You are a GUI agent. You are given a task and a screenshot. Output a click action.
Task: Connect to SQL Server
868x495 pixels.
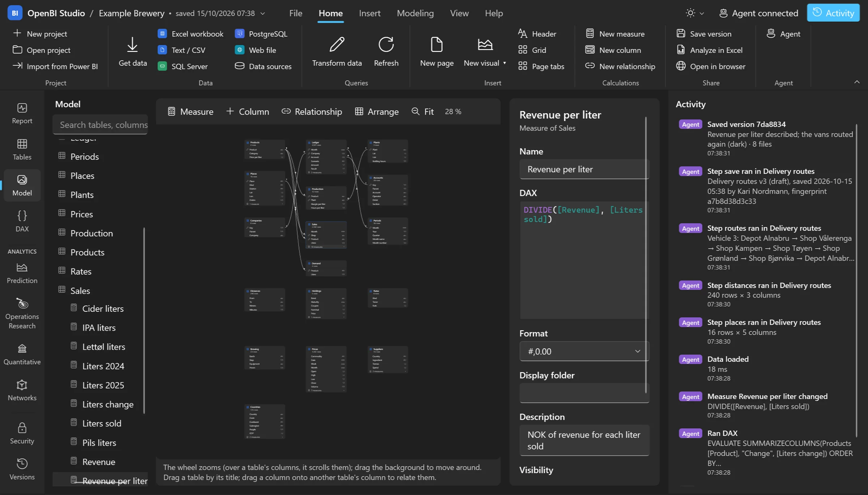point(183,66)
